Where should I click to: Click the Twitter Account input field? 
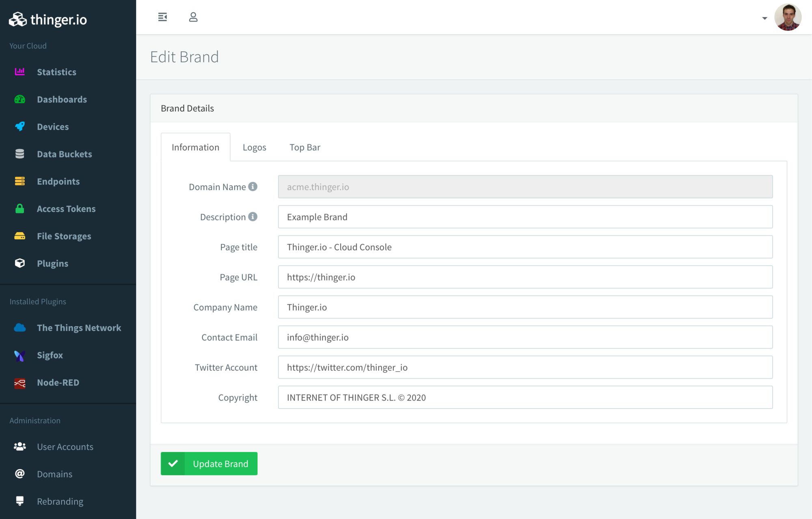pos(525,367)
